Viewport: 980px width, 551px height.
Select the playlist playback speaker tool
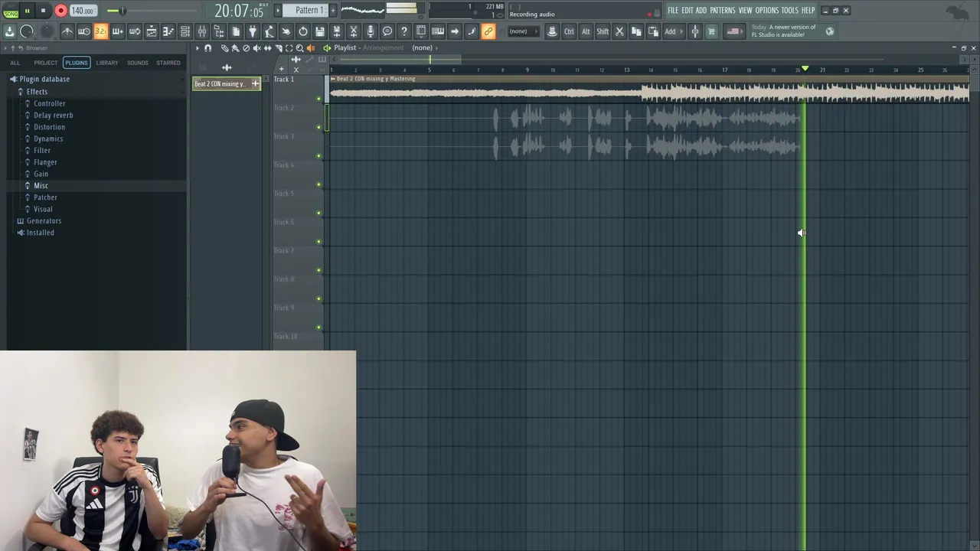pyautogui.click(x=310, y=48)
